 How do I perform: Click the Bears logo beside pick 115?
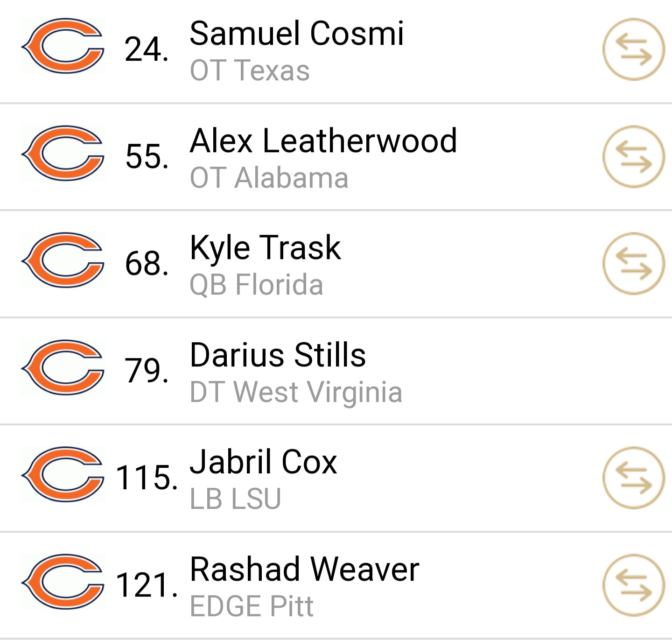63,474
